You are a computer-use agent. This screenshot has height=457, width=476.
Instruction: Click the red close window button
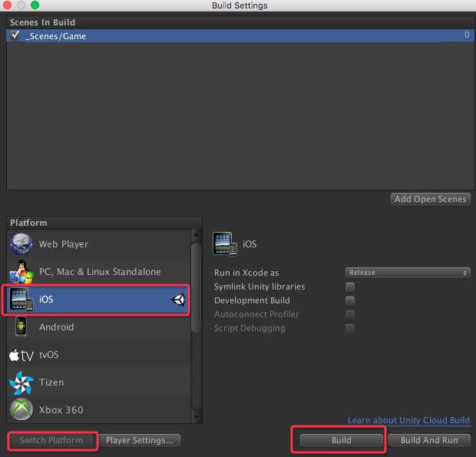7,5
